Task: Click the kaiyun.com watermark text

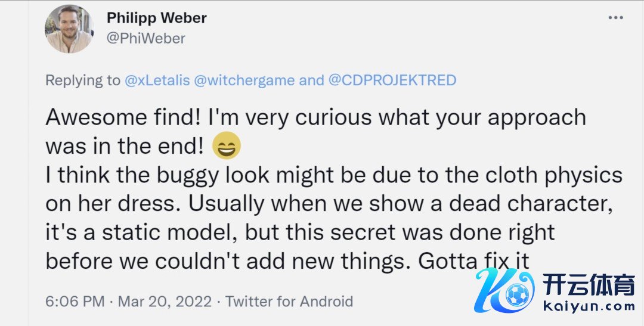Action: pyautogui.click(x=589, y=307)
